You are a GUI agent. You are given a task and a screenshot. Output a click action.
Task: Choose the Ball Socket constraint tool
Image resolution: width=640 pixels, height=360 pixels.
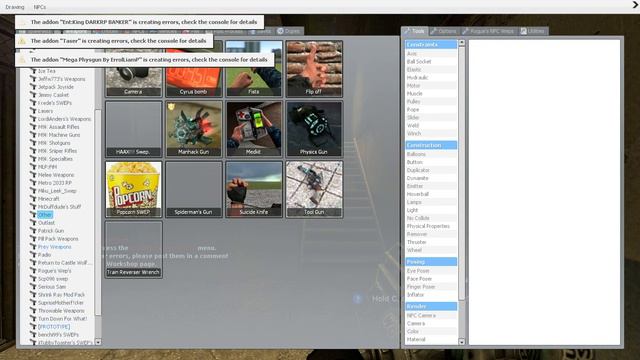tap(419, 61)
